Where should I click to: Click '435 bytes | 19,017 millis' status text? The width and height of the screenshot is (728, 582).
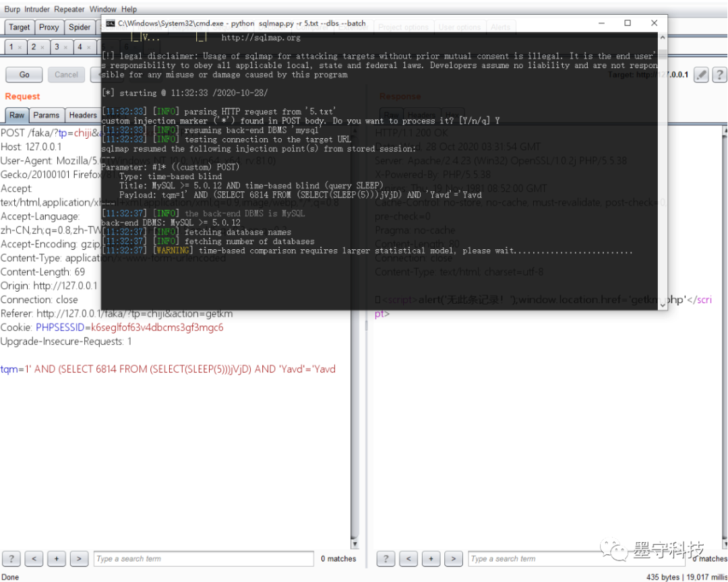click(x=687, y=577)
